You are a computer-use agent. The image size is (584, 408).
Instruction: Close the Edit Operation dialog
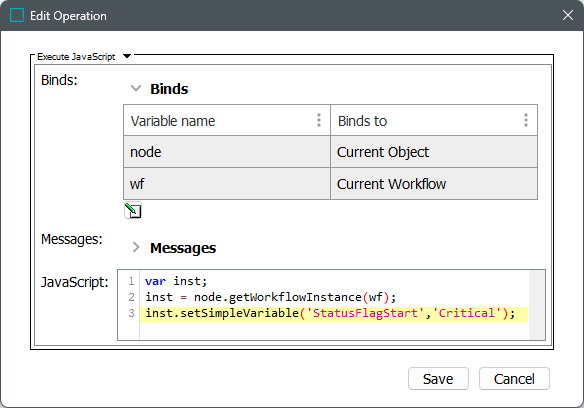[x=568, y=15]
